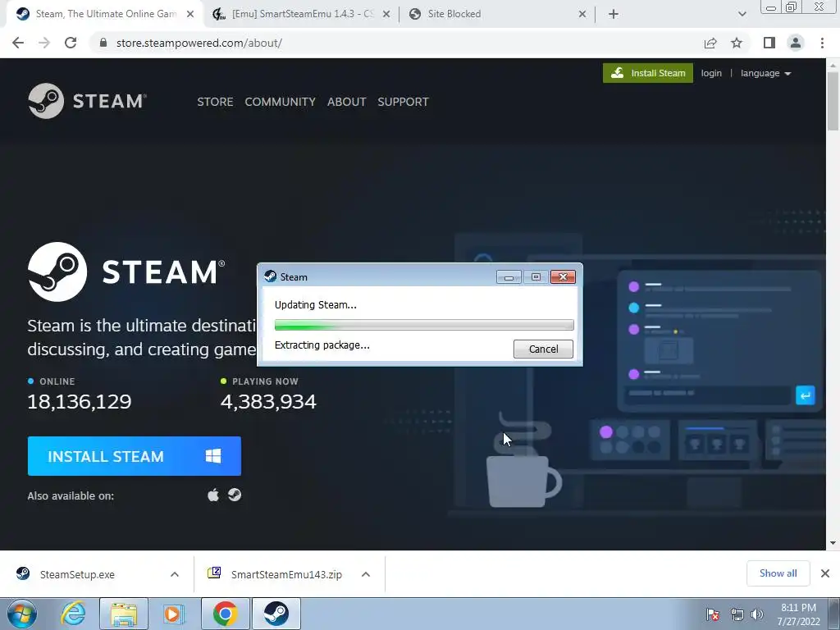Open the tab search dropdown arrow

coord(742,14)
